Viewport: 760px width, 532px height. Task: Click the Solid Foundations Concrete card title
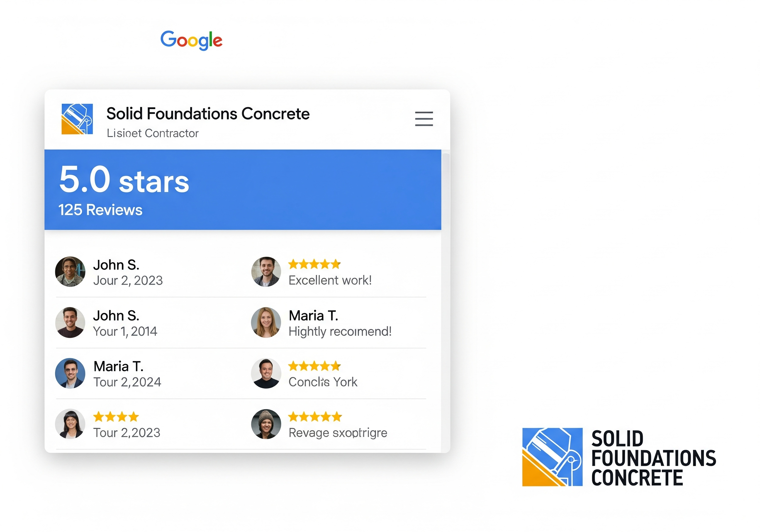click(x=208, y=113)
